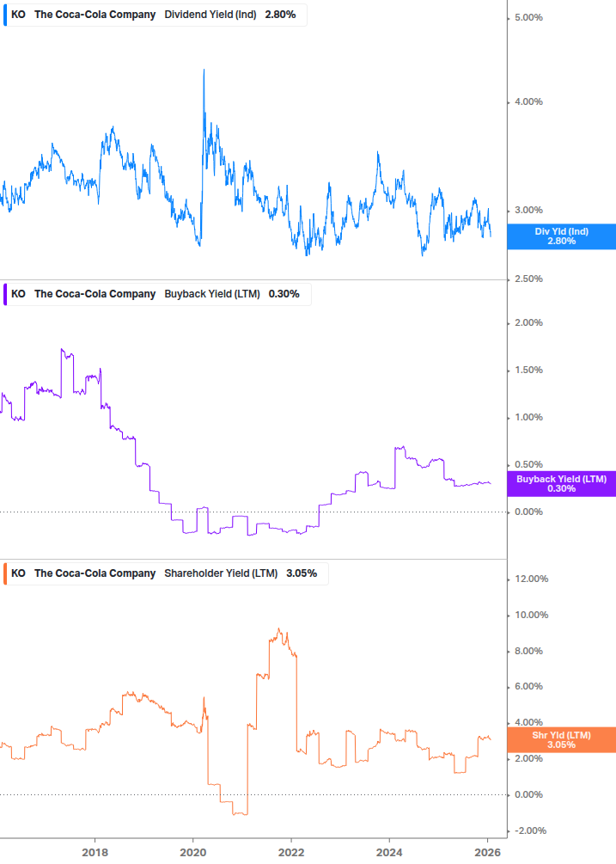616x864 pixels.
Task: Click the KO ticker in the Shareholder Yield legend
Action: point(18,573)
